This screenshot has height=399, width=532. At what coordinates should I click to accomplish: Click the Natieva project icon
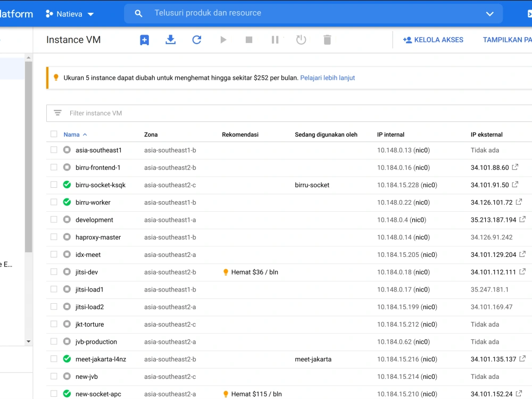click(49, 14)
